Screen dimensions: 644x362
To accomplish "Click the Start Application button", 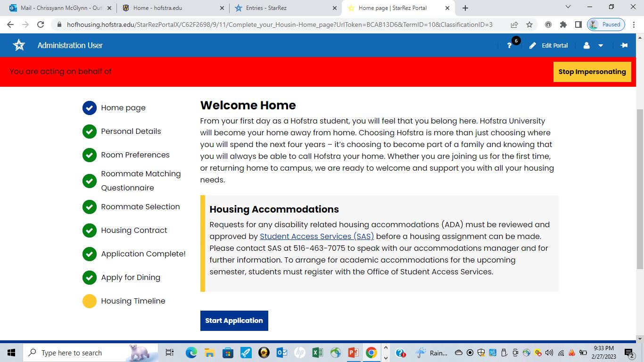I will [x=234, y=321].
